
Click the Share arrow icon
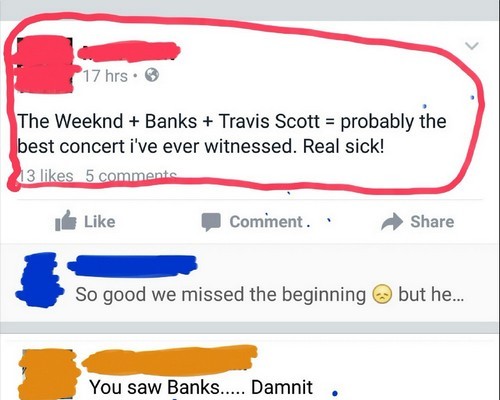(392, 222)
